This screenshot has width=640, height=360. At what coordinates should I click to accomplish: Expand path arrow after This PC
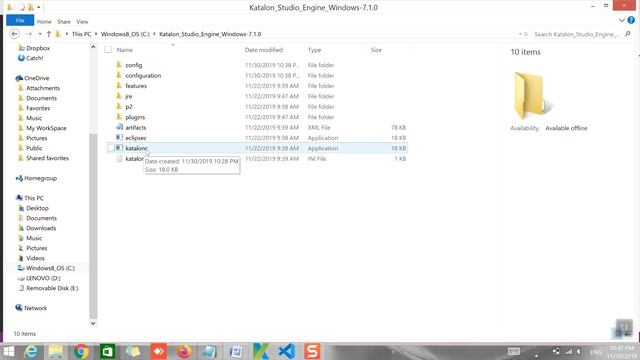pos(96,34)
